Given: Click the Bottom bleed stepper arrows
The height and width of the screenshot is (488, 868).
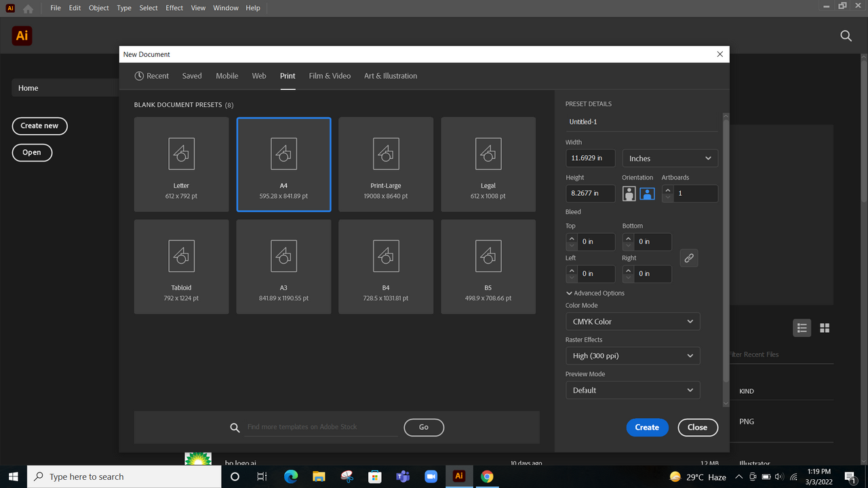Looking at the screenshot, I should (x=628, y=241).
